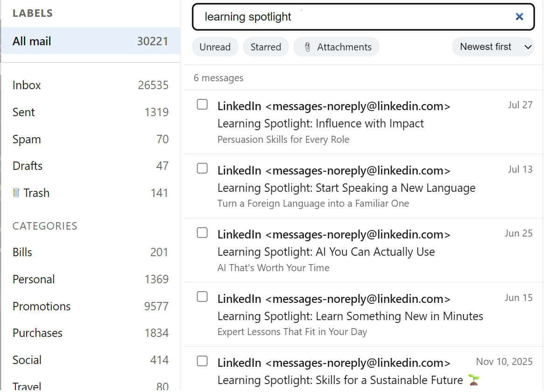Click the Inbox count 26535
The height and width of the screenshot is (392, 544).
click(153, 85)
